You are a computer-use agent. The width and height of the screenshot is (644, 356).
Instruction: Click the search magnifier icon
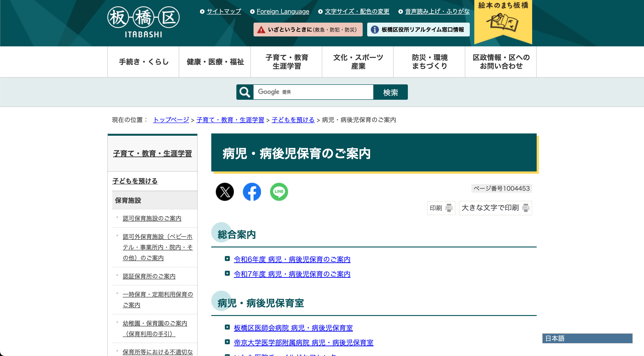point(245,92)
